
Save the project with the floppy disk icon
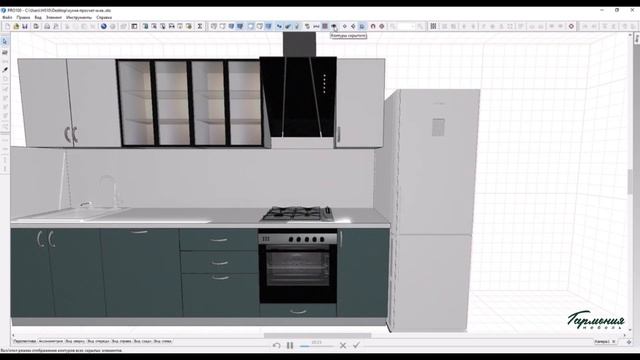(x=25, y=26)
